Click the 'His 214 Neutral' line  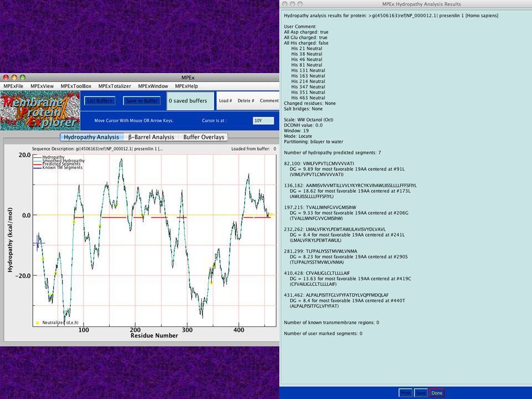[x=308, y=81]
